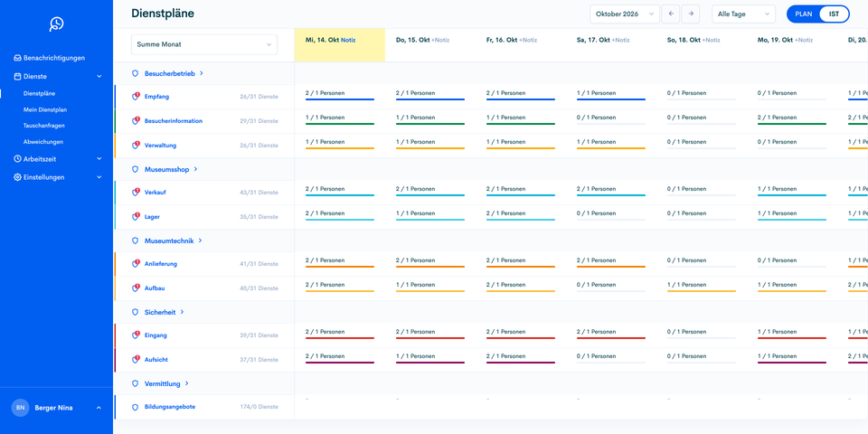Open Notiz on Mi, 14. Okt

click(348, 40)
